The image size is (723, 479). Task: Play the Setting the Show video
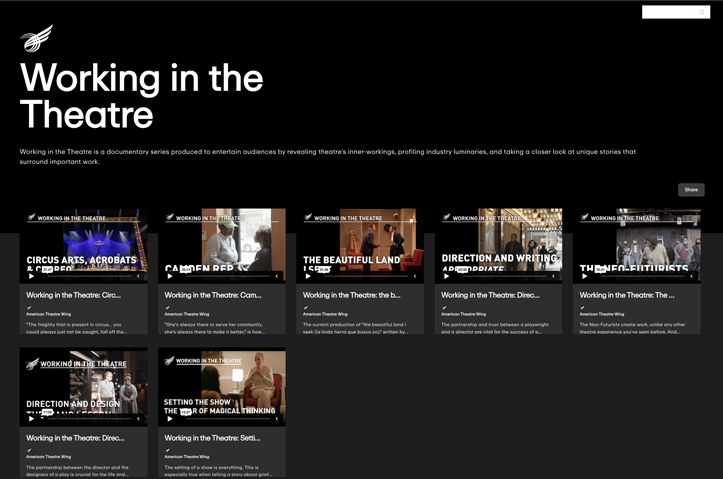point(170,419)
